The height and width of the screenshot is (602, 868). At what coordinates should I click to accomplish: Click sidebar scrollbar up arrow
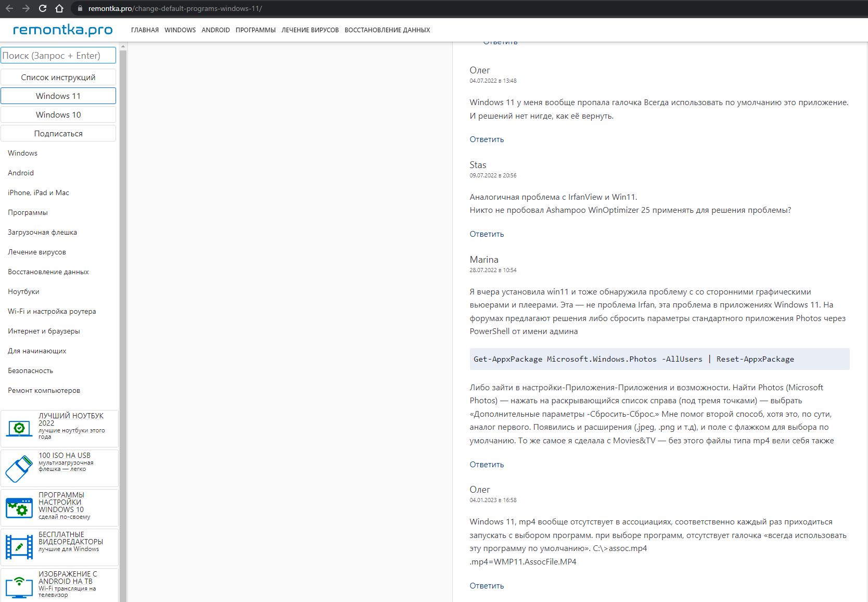click(123, 46)
